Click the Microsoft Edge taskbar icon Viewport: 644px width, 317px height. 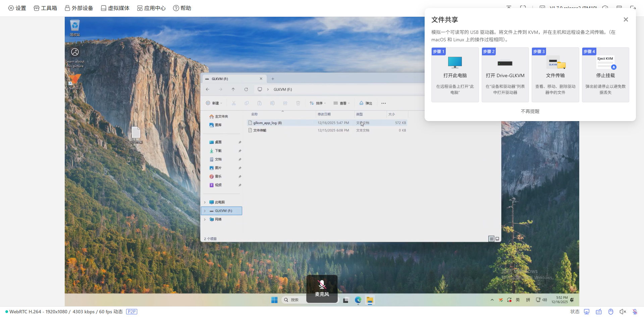coord(358,300)
